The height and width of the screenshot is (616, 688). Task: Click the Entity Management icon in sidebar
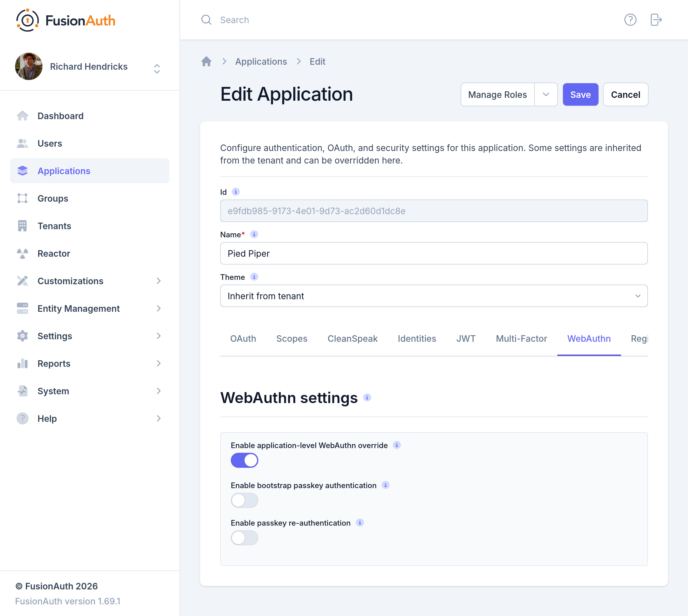click(22, 308)
